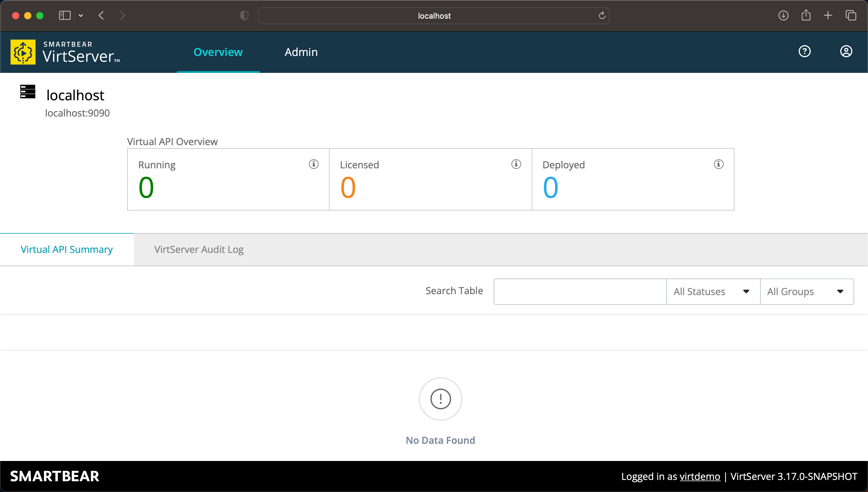Click the user account profile icon
The height and width of the screenshot is (492, 868).
[845, 52]
